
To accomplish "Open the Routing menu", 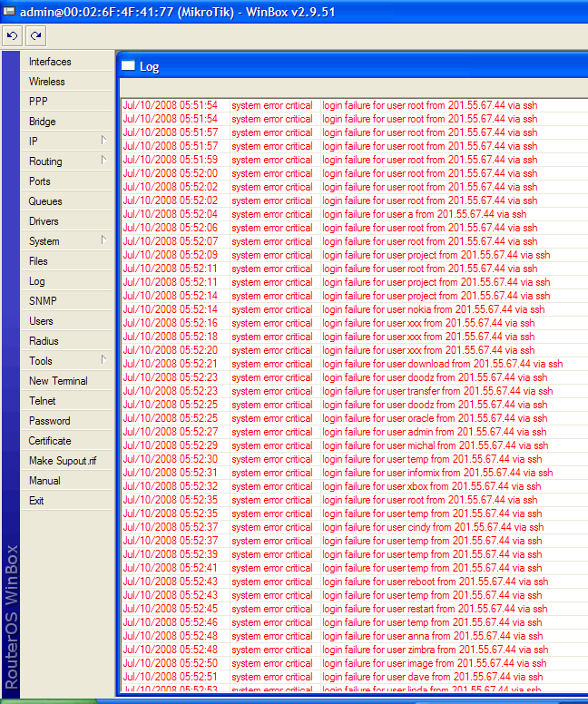I will 67,161.
